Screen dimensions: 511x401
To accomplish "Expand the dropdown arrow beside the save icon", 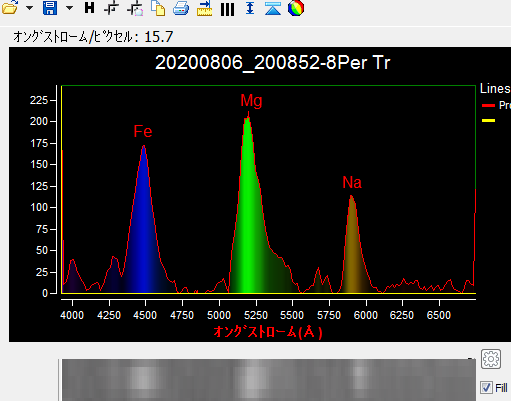I will [x=69, y=7].
